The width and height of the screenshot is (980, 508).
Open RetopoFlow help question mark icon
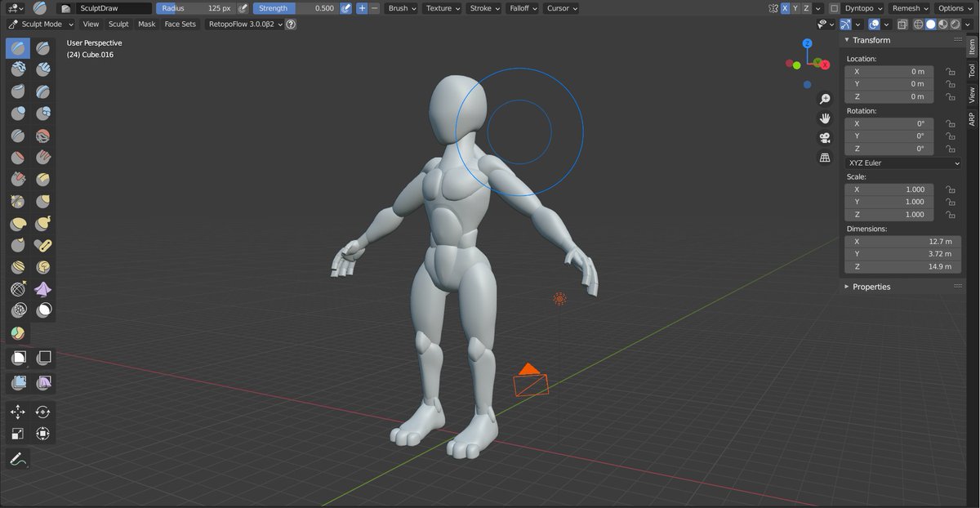(291, 25)
